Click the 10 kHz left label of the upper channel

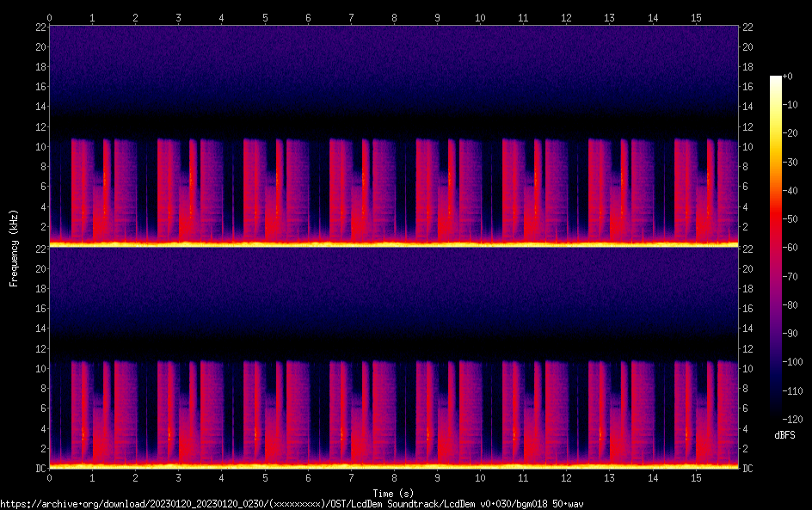click(39, 147)
